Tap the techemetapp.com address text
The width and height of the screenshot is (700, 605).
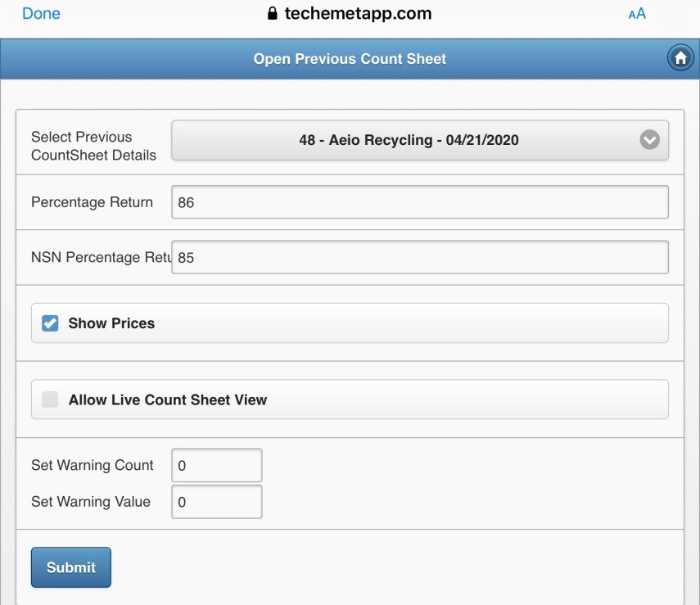tap(358, 14)
